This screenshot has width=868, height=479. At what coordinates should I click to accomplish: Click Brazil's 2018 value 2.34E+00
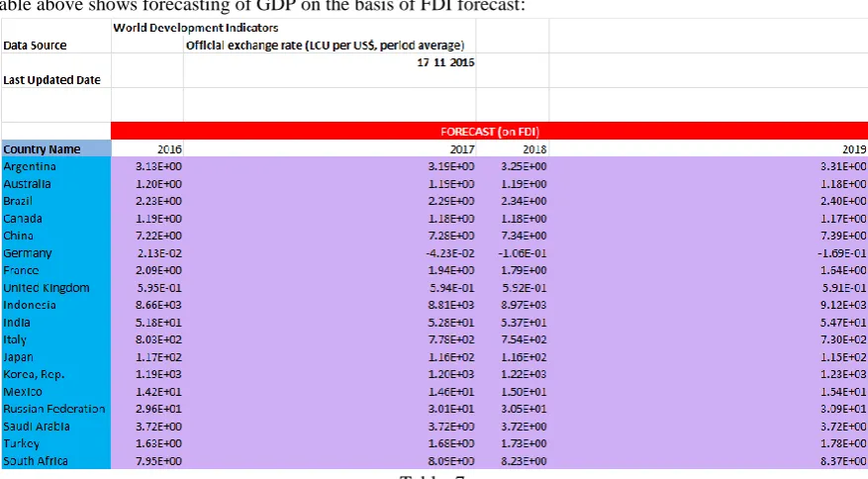(524, 201)
